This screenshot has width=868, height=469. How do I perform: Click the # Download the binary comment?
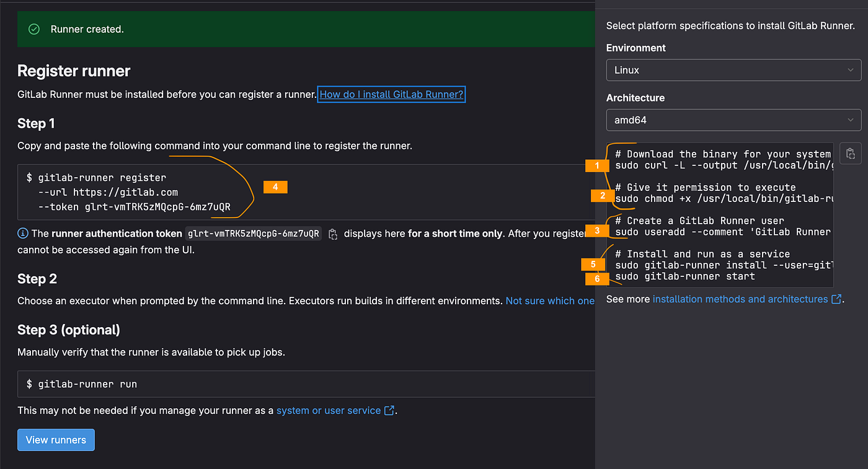click(x=723, y=154)
